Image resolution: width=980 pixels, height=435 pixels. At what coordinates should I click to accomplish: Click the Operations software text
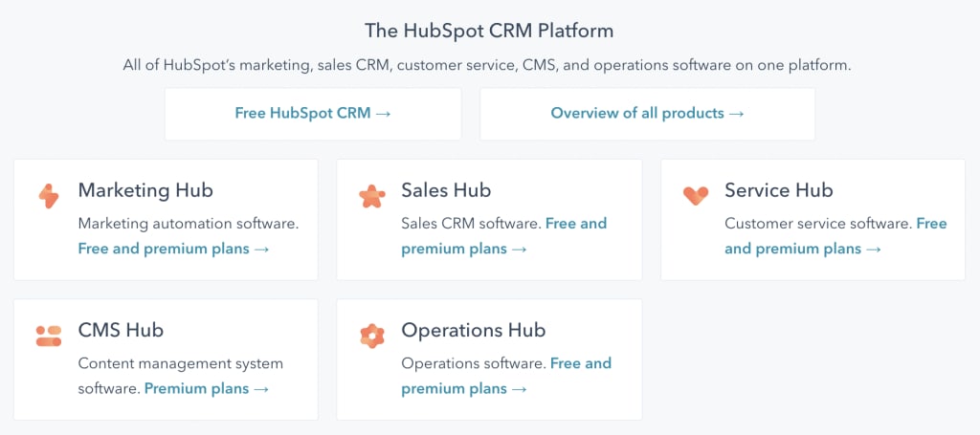[x=473, y=363]
